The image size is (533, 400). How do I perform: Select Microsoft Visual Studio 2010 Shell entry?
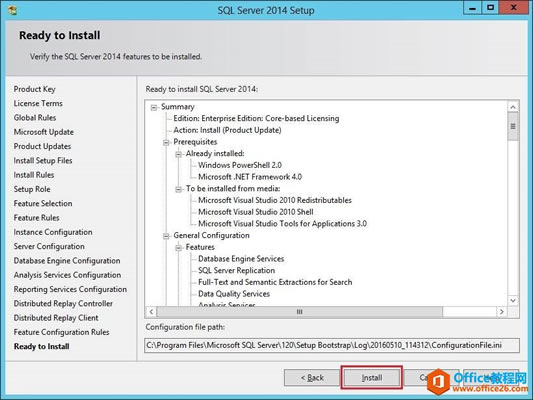[256, 212]
